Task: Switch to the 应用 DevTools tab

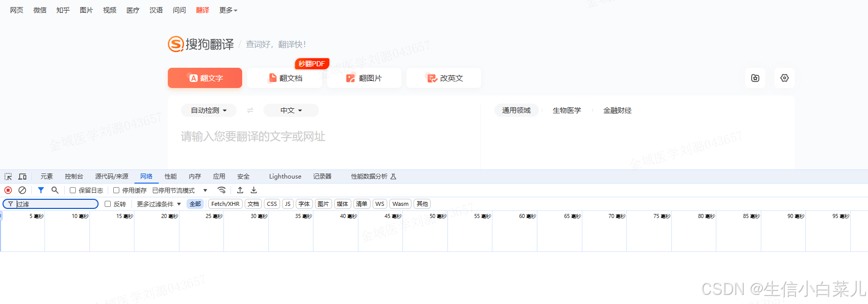Action: click(x=219, y=177)
